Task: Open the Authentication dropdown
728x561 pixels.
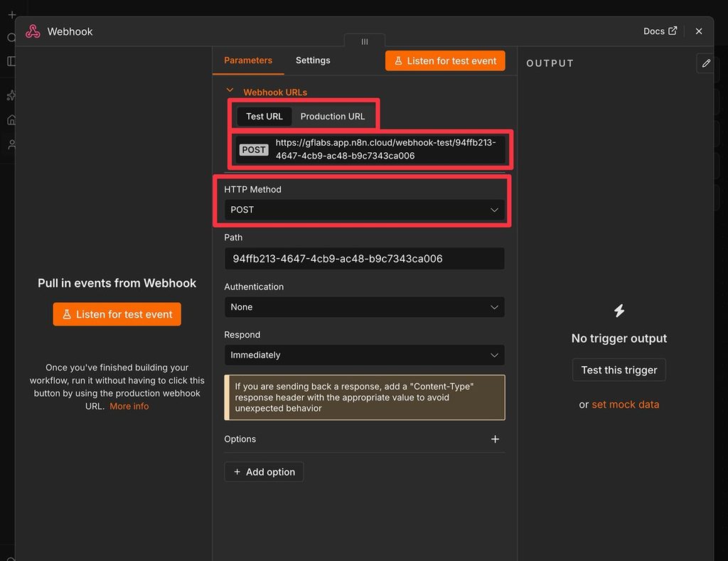Action: 364,307
